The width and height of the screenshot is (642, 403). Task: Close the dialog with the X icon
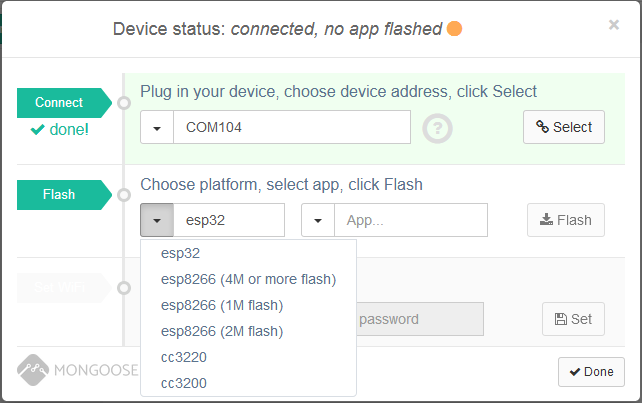click(614, 25)
